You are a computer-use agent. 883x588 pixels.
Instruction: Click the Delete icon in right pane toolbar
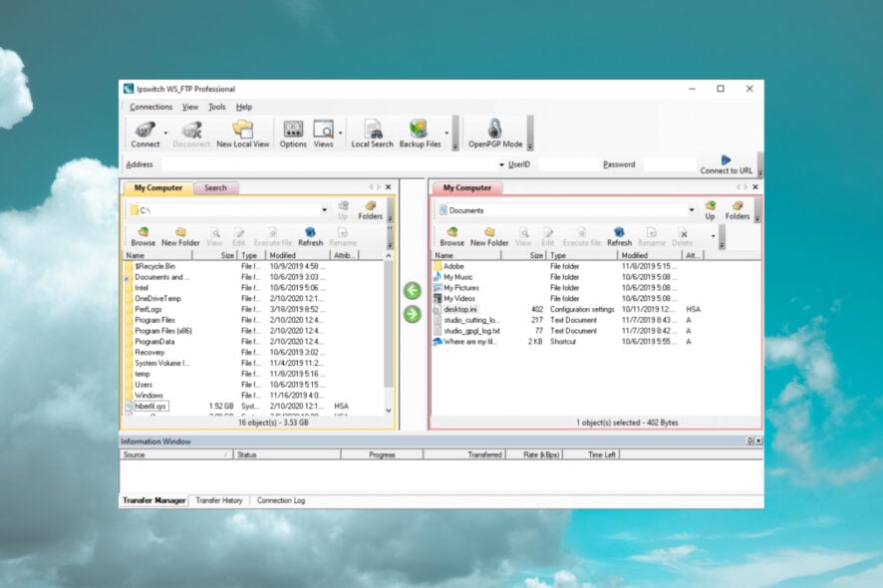[x=682, y=236]
